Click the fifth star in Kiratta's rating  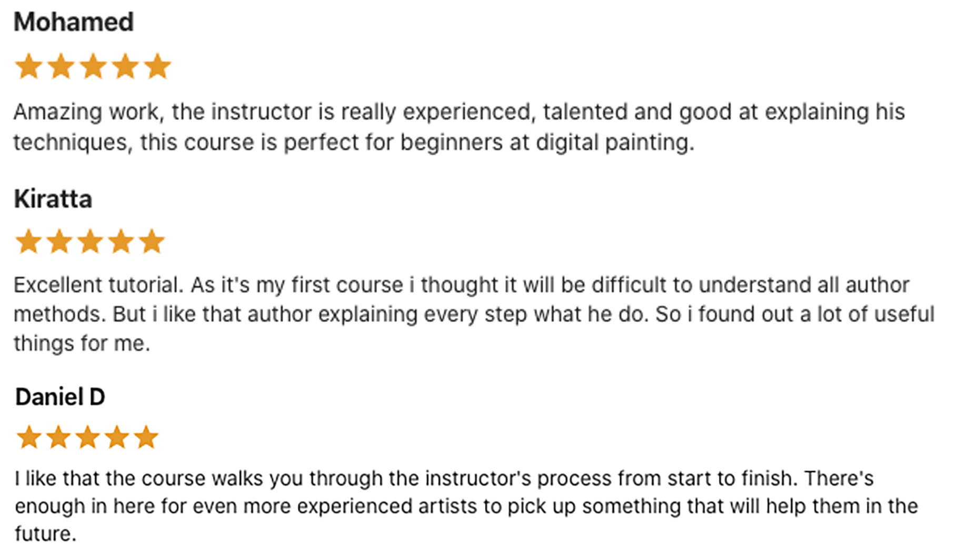(x=152, y=242)
